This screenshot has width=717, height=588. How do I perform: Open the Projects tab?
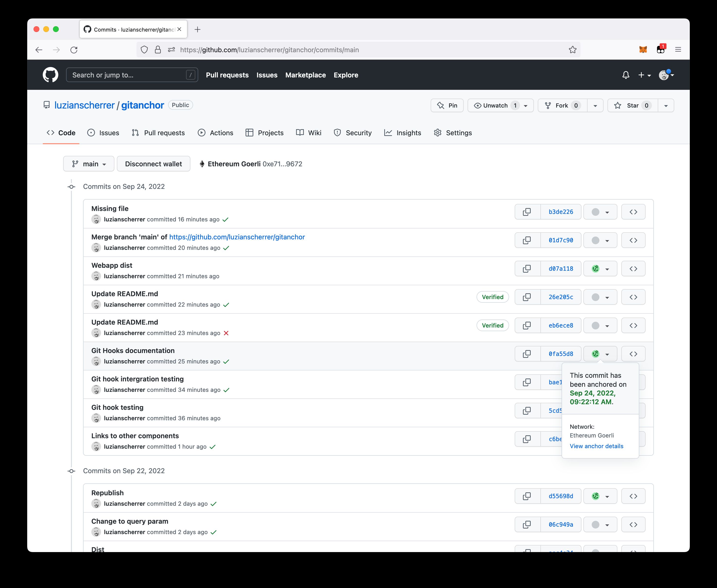(264, 133)
